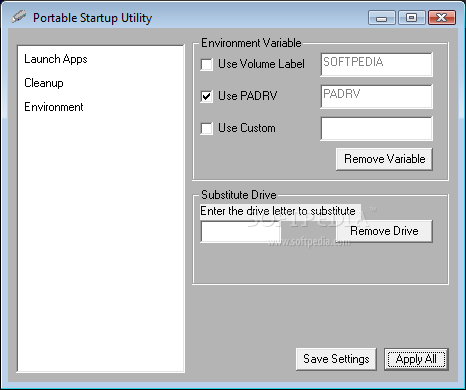Minimize the Portable Startup Utility window
Image resolution: width=466 pixels, height=390 pixels.
[x=382, y=18]
